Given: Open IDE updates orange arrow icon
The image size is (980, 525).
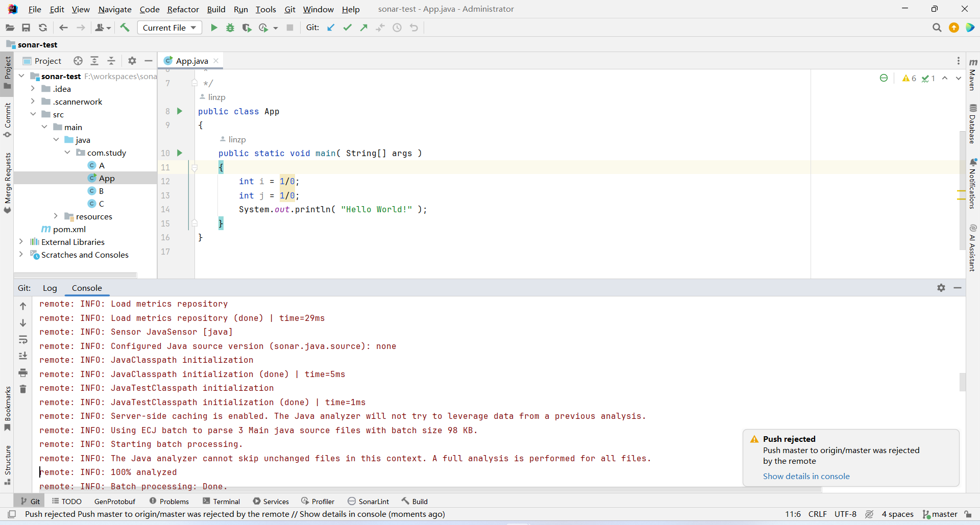Looking at the screenshot, I should pos(953,28).
